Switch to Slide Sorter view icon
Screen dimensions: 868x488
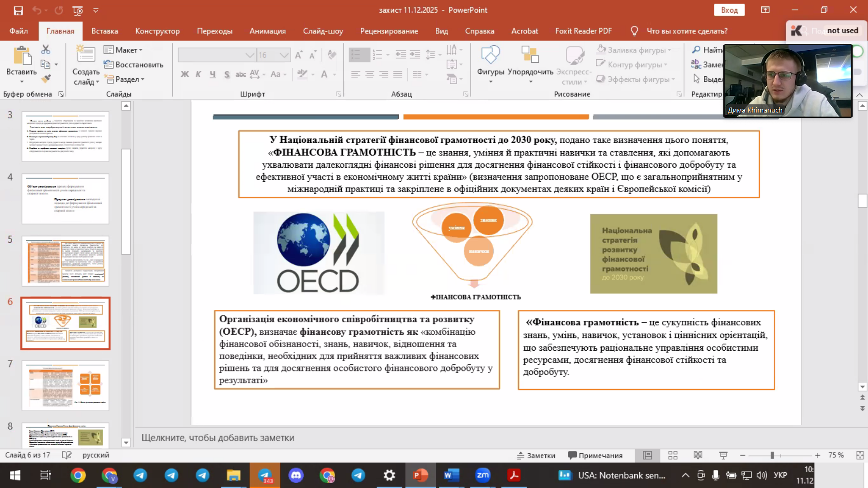click(673, 455)
